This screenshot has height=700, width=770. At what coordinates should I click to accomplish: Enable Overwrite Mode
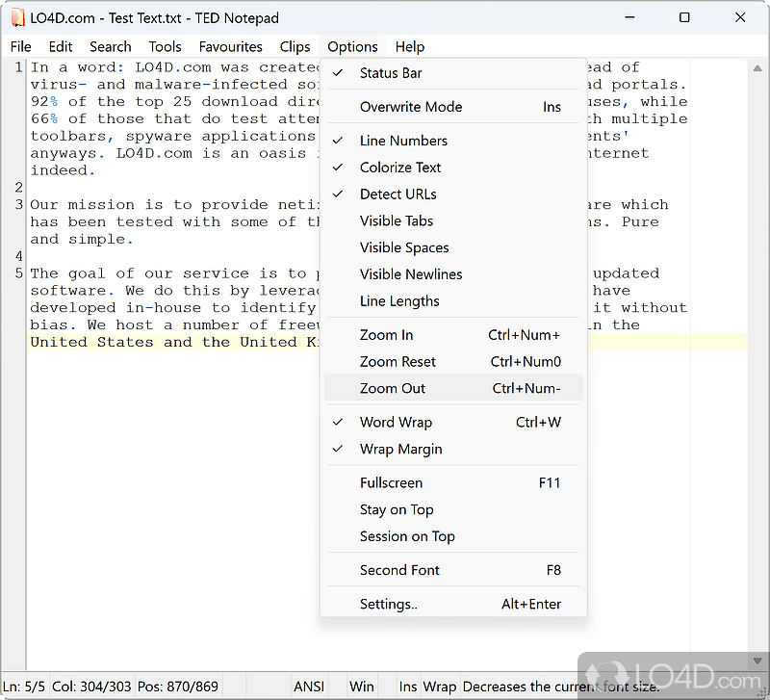coord(453,107)
